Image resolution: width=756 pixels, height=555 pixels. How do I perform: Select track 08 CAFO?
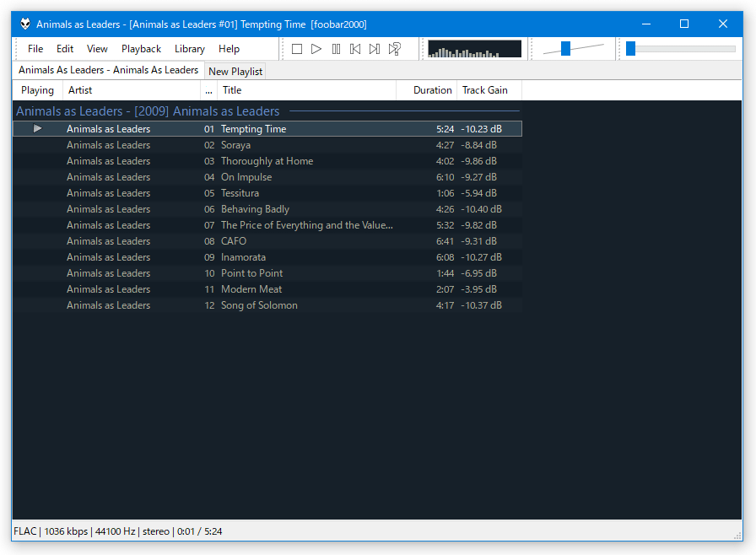coord(267,241)
